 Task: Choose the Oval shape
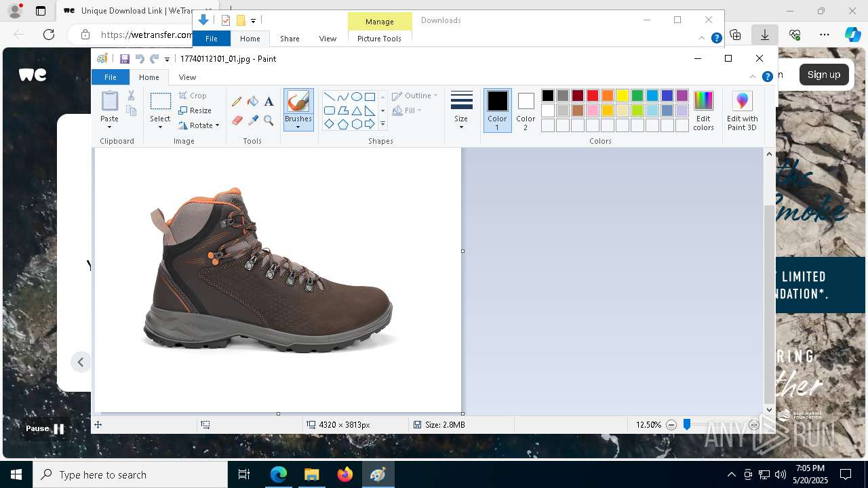coord(356,96)
